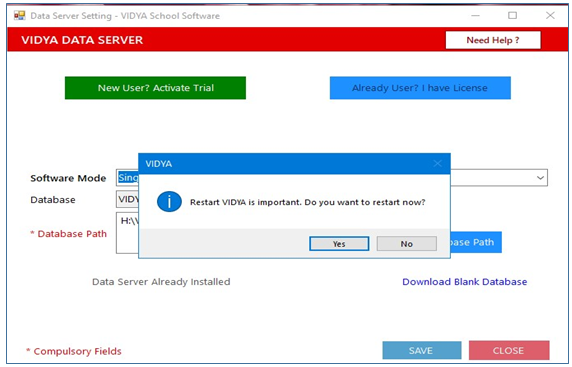Click the restart message text in dialog

[308, 202]
